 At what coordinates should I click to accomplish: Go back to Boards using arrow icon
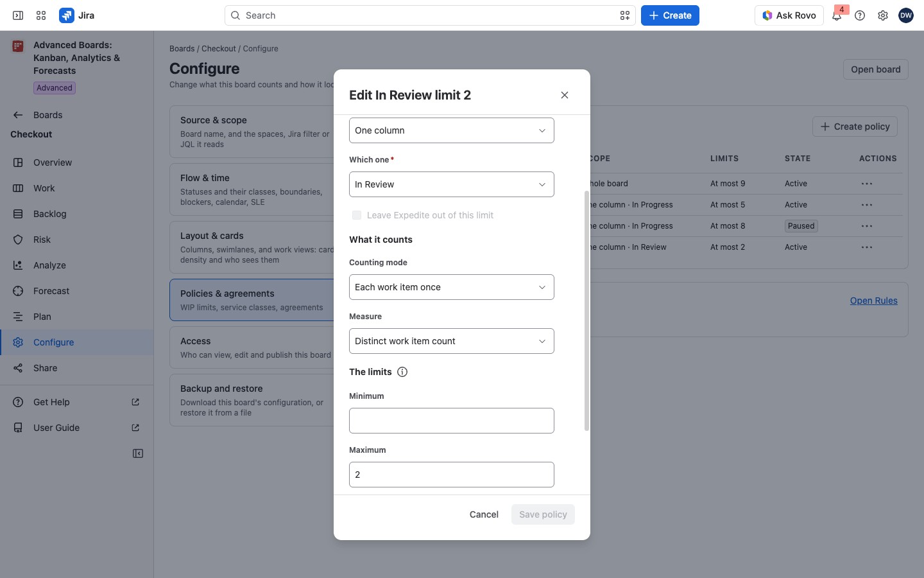(18, 115)
